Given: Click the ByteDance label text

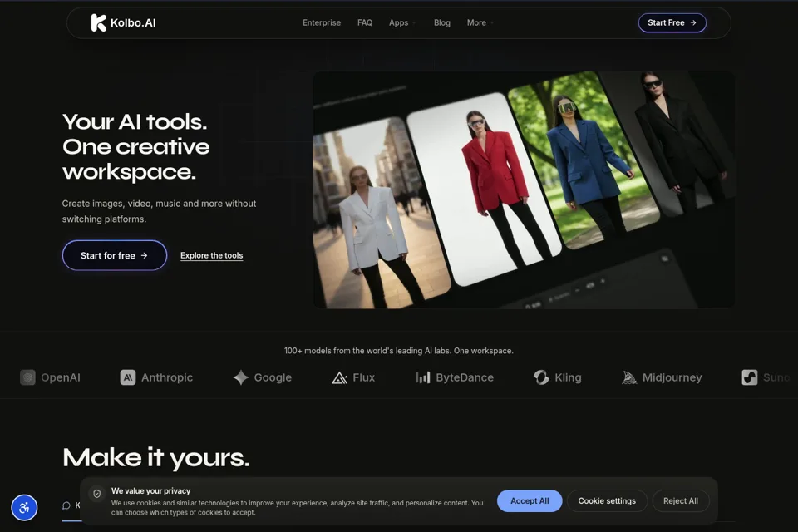Looking at the screenshot, I should tap(465, 377).
